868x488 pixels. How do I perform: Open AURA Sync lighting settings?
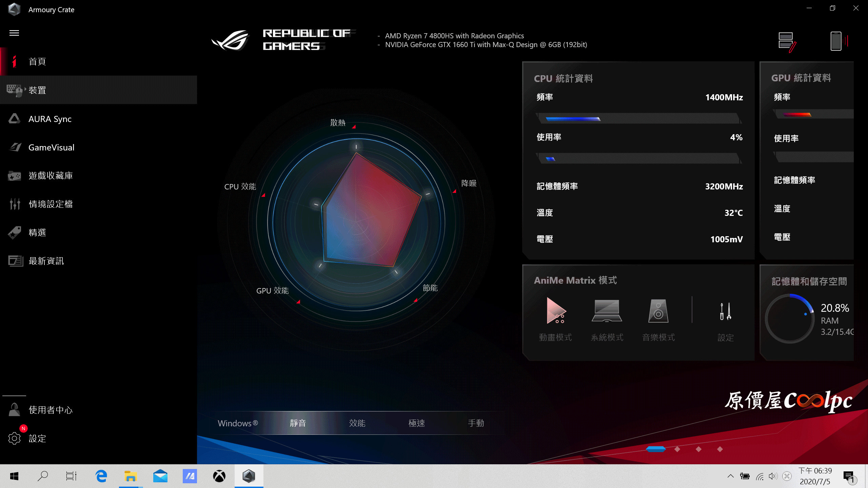pyautogui.click(x=98, y=119)
